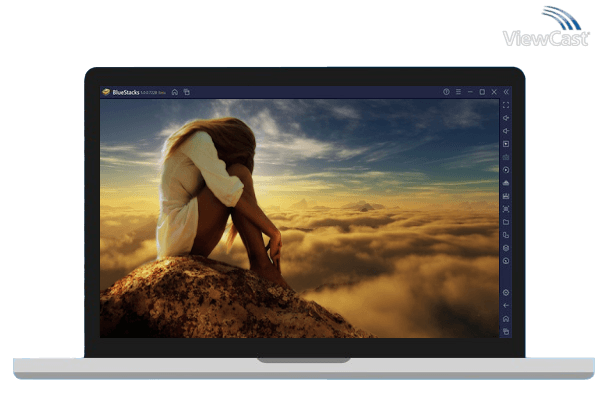Open the keyboard game controls icon

[x=506, y=157]
